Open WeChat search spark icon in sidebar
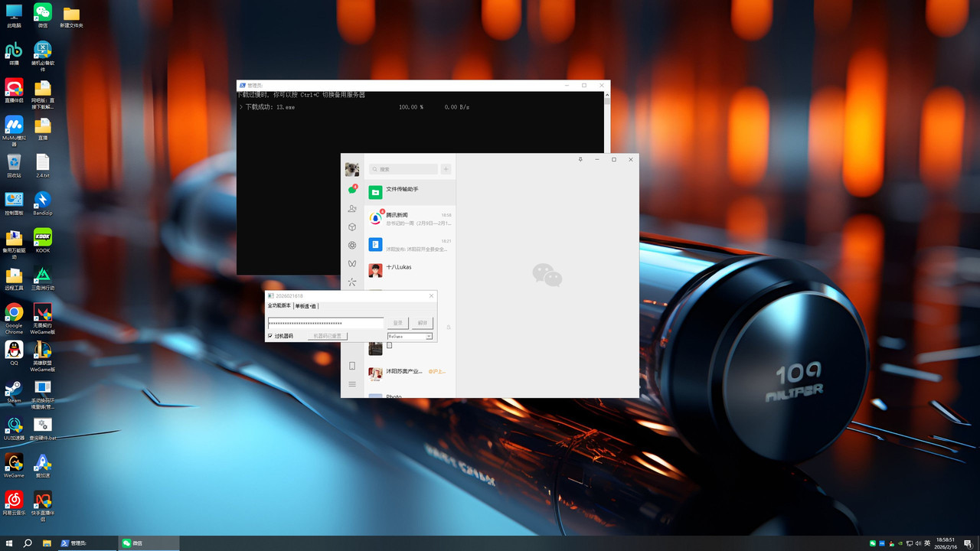Image resolution: width=980 pixels, height=551 pixels. pyautogui.click(x=352, y=282)
